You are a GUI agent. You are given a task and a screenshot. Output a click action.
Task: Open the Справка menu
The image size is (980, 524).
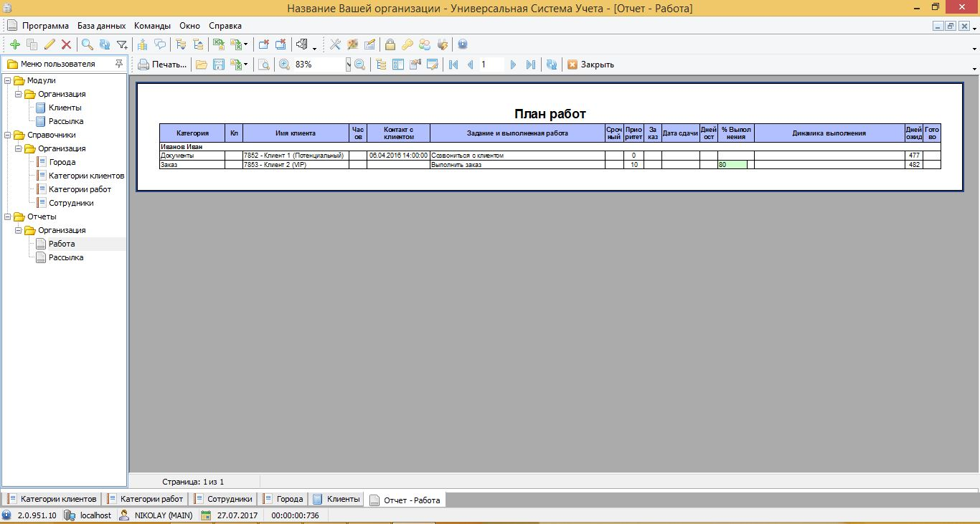[x=225, y=25]
